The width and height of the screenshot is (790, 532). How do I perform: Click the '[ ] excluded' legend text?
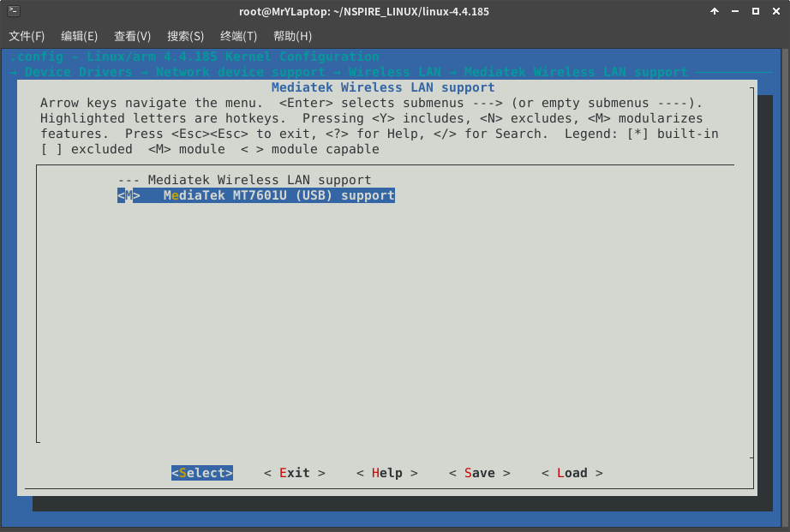coord(87,149)
